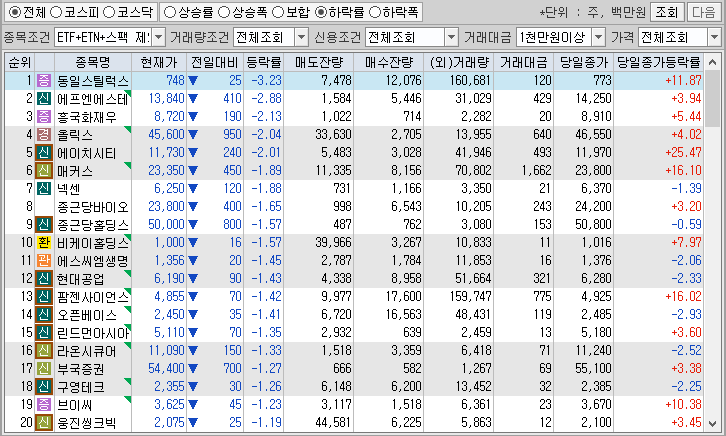Viewport: 726px width, 436px height.
Task: Click the table scrollbar down arrow
Action: (713, 424)
